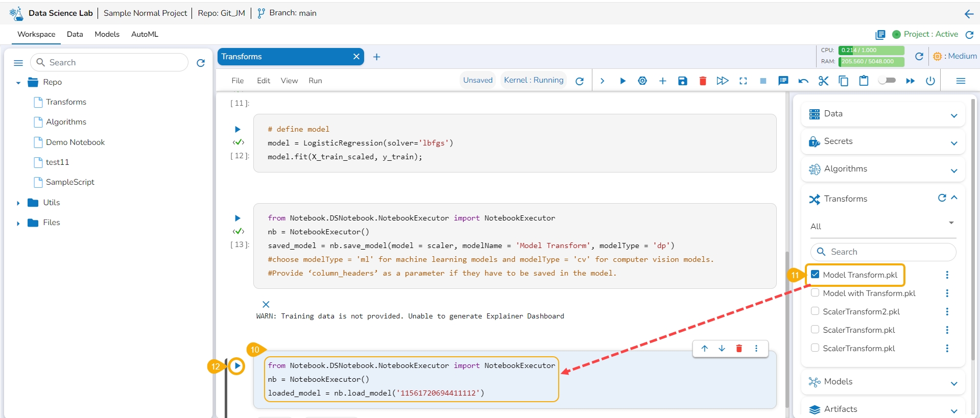Screen dimensions: 980x418
Task: Run the load_model code cell
Action: [x=237, y=366]
